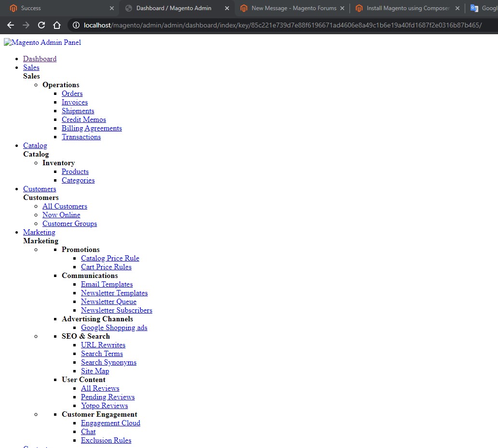The height and width of the screenshot is (448, 498).
Task: Go to browser home icon
Action: (57, 25)
